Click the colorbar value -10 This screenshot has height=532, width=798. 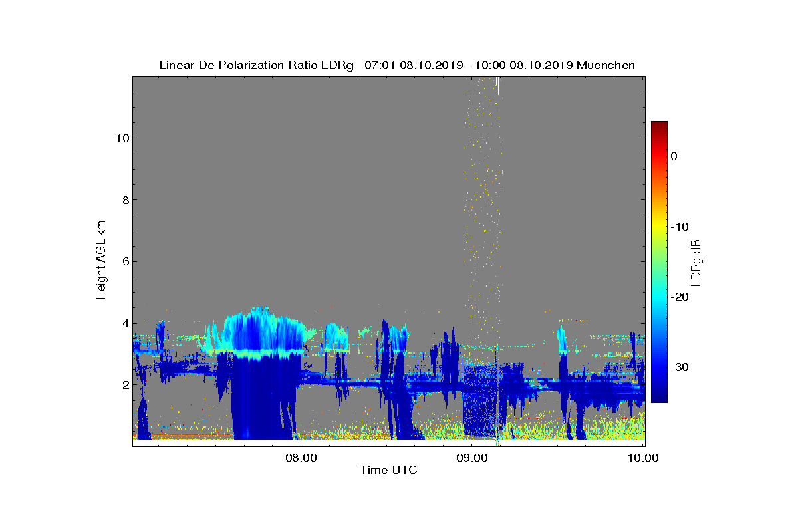tap(679, 227)
